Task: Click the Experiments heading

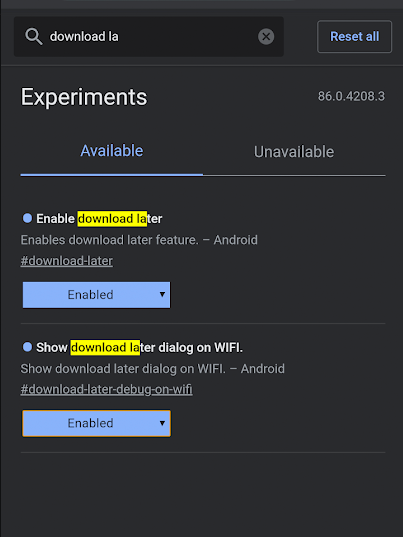Action: (x=84, y=97)
